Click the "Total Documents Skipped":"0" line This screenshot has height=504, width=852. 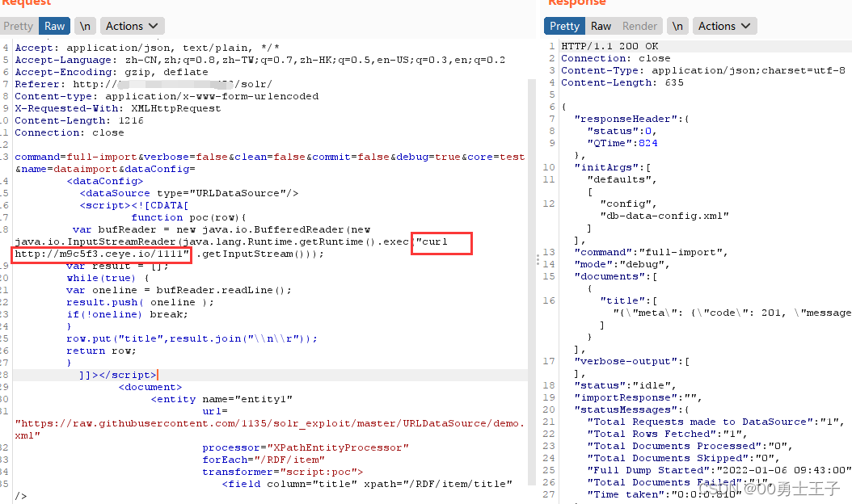pos(684,459)
